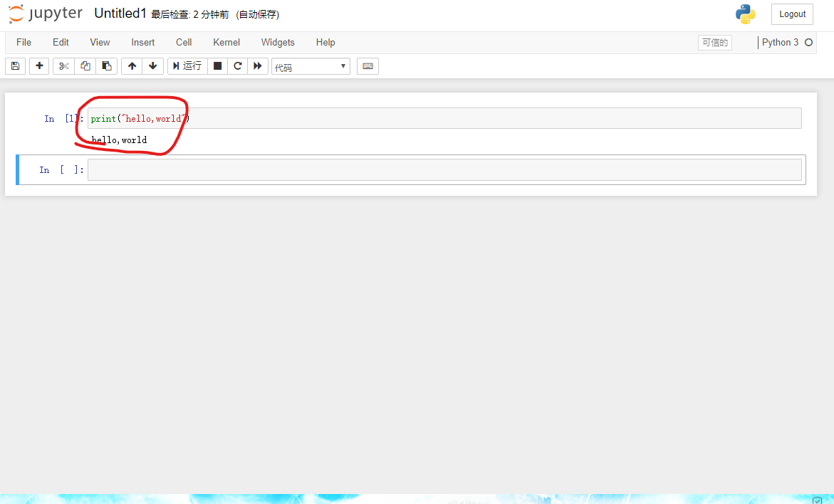Cut selected cells with the scissors icon
Viewport: 834px width, 504px height.
point(64,66)
